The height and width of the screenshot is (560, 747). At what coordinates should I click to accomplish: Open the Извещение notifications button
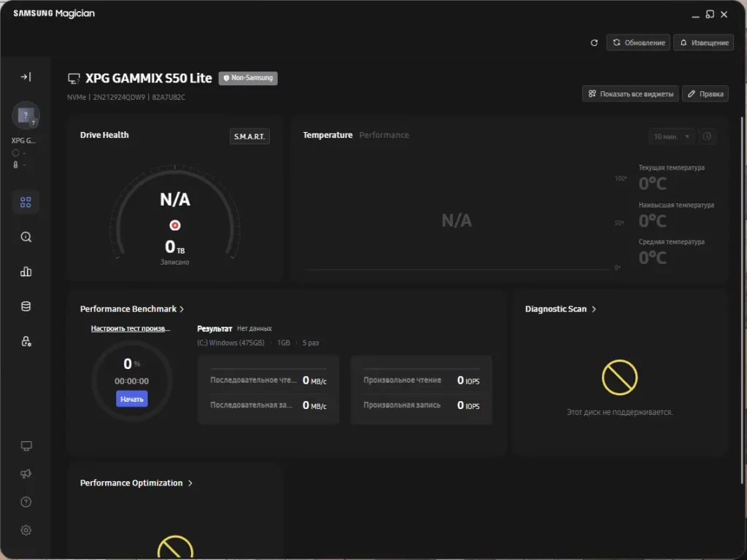704,42
